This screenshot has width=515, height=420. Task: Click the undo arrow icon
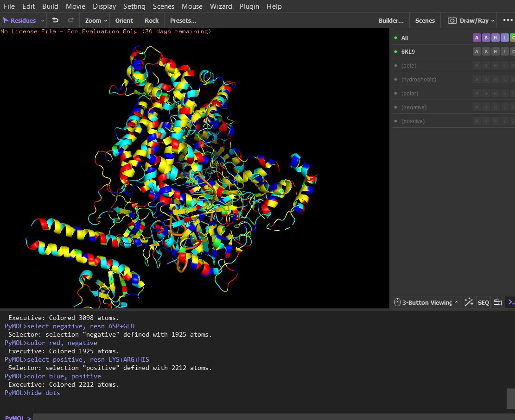tap(55, 20)
